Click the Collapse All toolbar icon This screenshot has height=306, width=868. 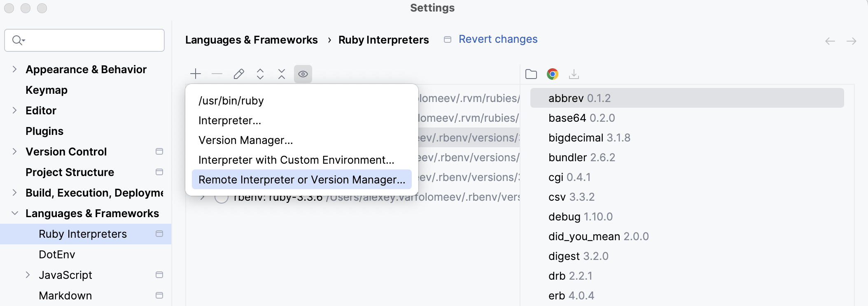[x=282, y=74]
